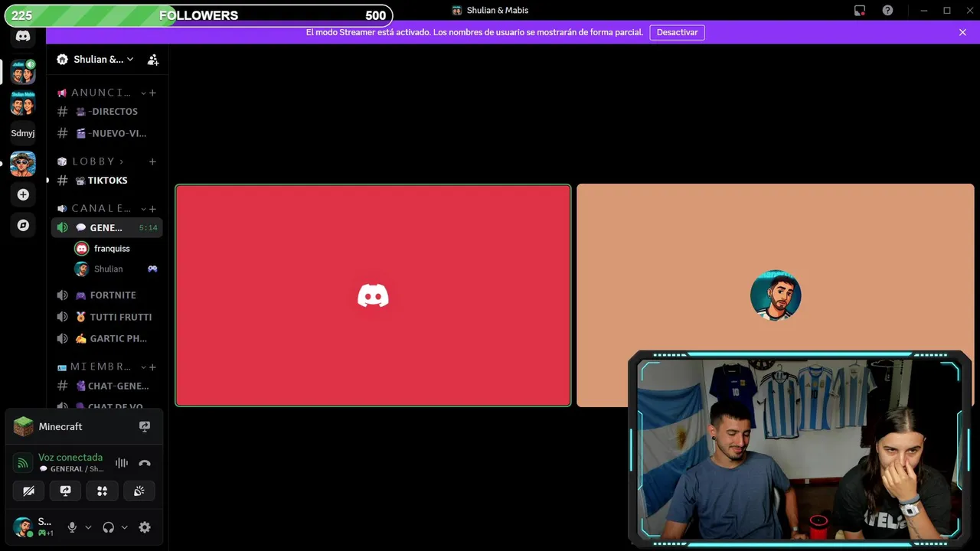
Task: Turn on the camera
Action: point(28,491)
